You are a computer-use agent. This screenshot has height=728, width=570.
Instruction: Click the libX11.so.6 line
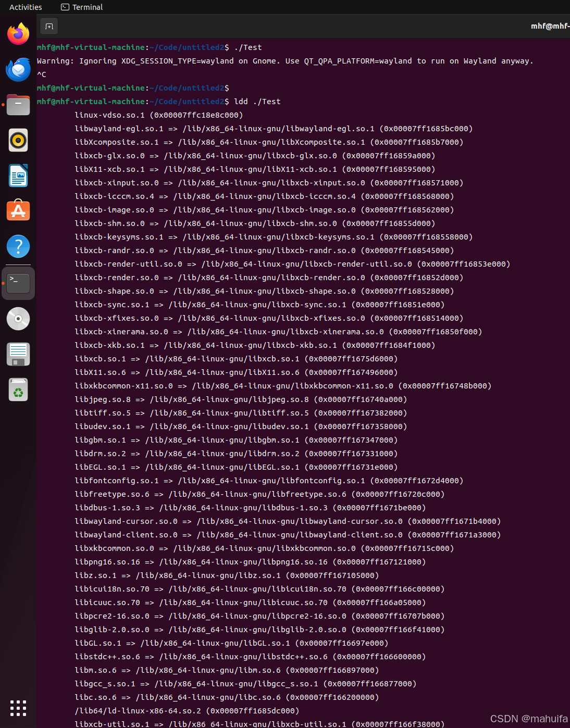(236, 372)
